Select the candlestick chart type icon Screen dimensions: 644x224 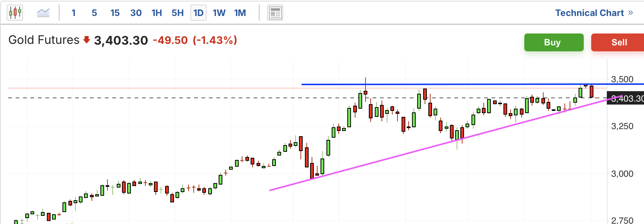pyautogui.click(x=15, y=13)
